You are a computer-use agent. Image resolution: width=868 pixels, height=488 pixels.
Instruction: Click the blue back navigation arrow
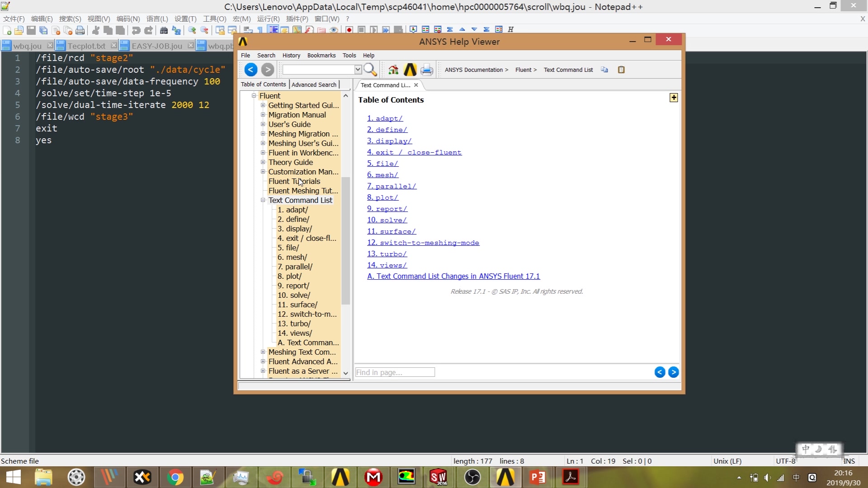coord(251,70)
